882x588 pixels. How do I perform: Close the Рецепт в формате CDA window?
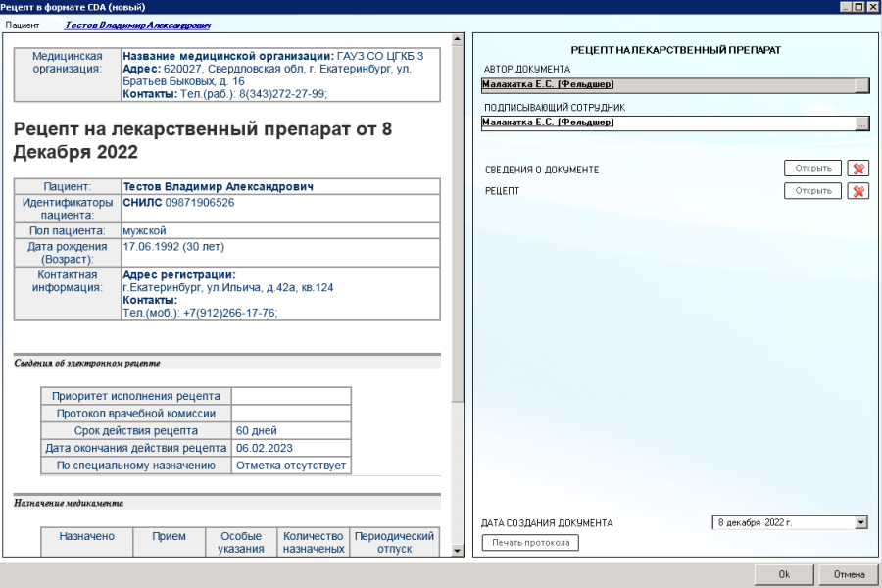872,7
